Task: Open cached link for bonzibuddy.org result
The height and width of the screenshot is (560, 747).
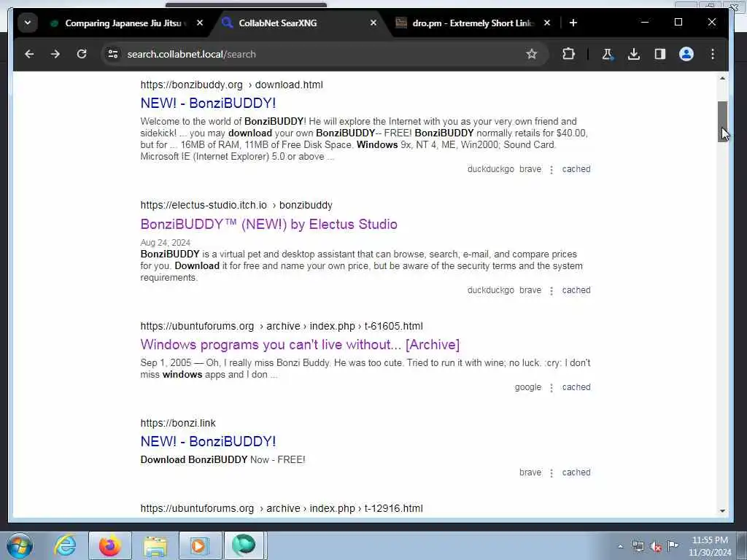Action: click(x=576, y=169)
